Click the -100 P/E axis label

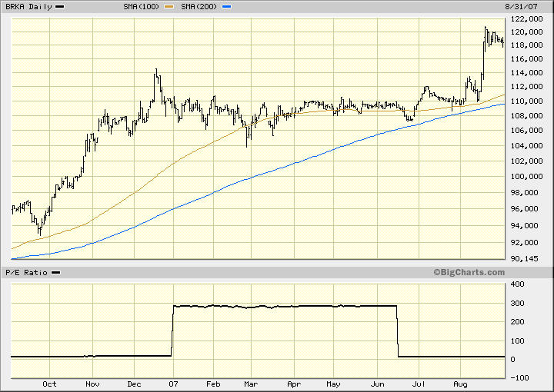tap(519, 378)
